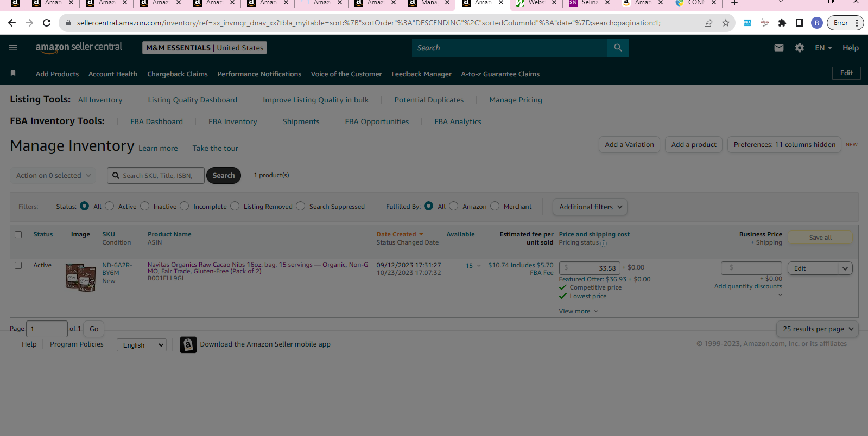Select the Active status filter
Screen dimensions: 868x436
pos(110,206)
